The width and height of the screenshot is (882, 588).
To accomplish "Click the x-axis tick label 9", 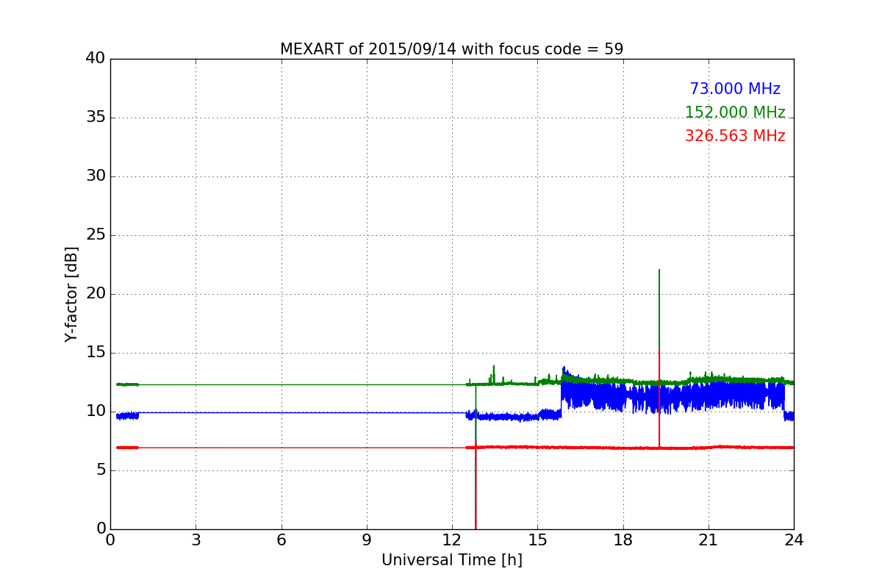I will tap(367, 540).
